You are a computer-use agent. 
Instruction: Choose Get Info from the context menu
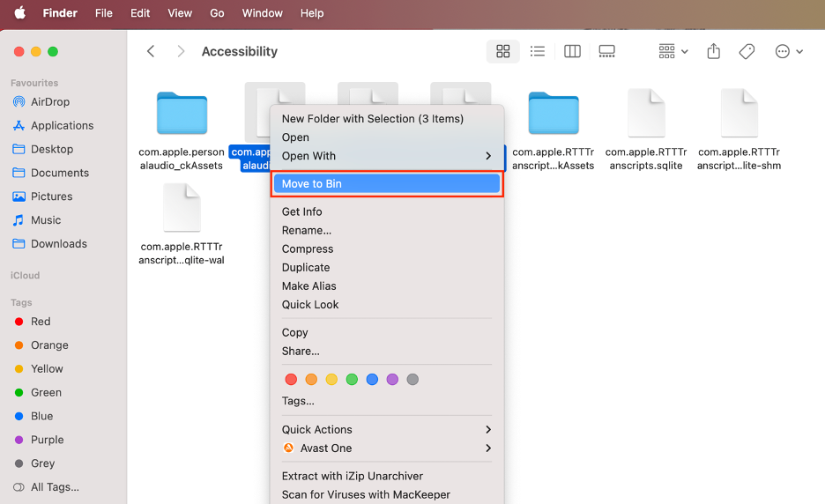[x=387, y=211]
